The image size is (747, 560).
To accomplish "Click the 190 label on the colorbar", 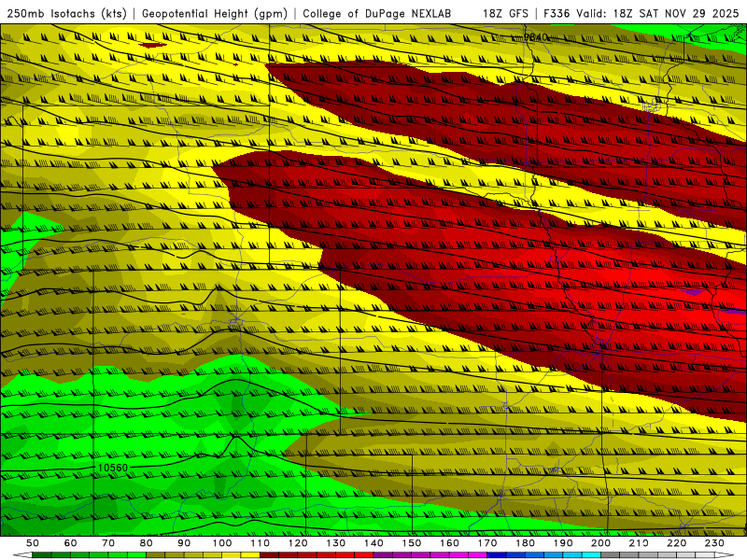I will (564, 543).
